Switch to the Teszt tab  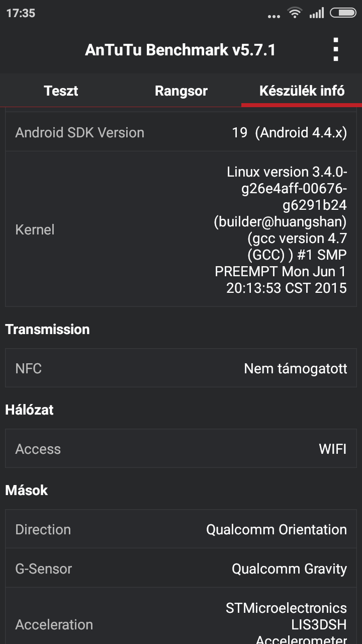(x=61, y=91)
